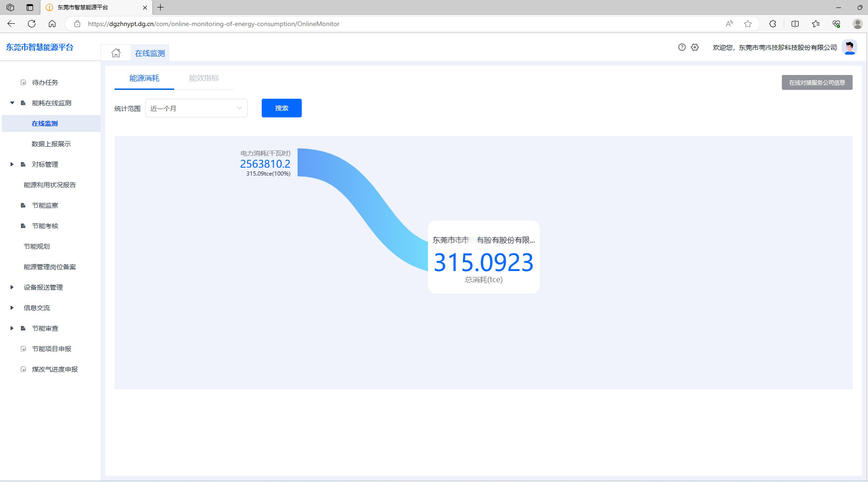
Task: Toggle browser split screen icon
Action: [795, 24]
